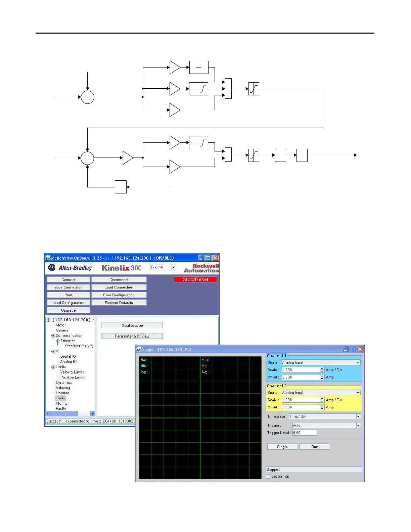Open the Oscilloscope tool
This screenshot has height=532, width=411.
coord(132,325)
